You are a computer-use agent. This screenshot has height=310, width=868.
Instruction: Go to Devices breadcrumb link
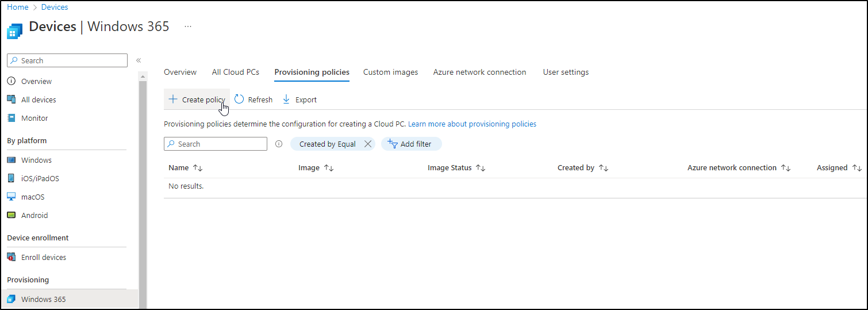(x=55, y=7)
